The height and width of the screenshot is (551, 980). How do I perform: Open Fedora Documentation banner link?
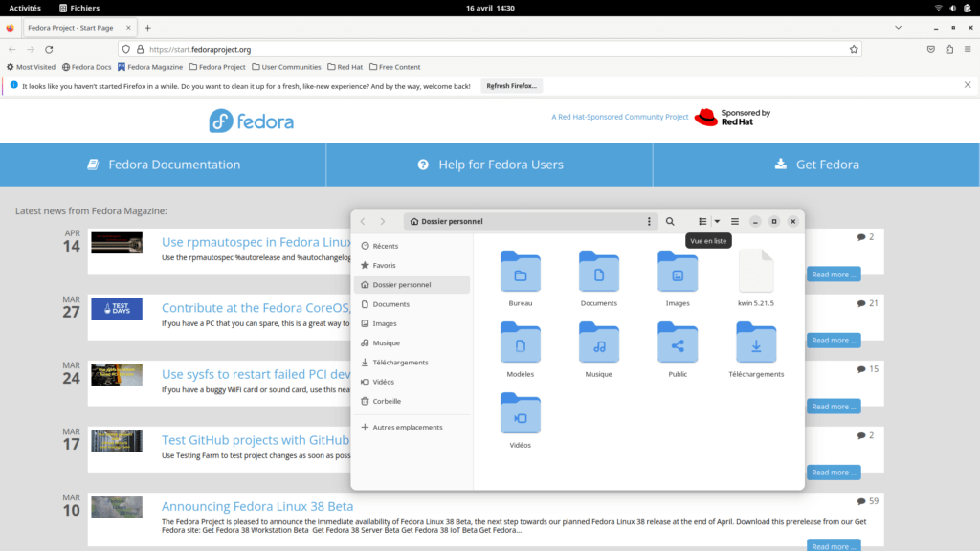(x=163, y=165)
